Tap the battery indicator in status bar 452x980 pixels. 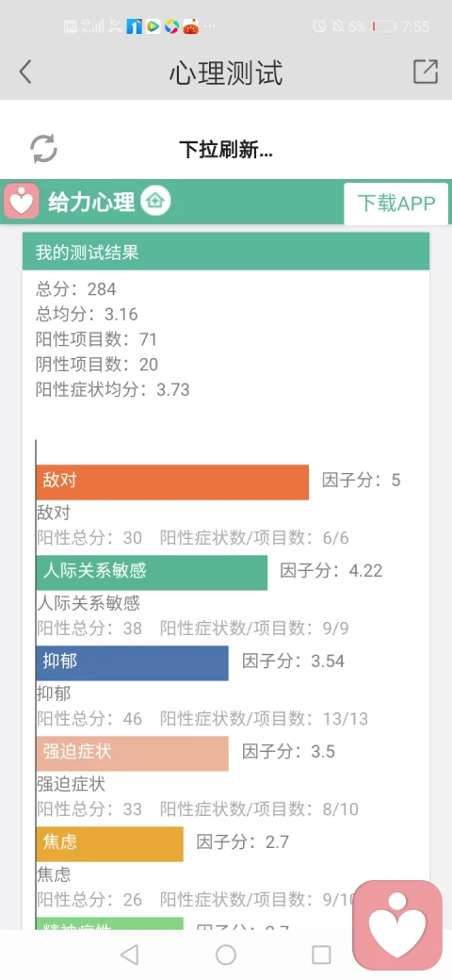click(x=384, y=26)
